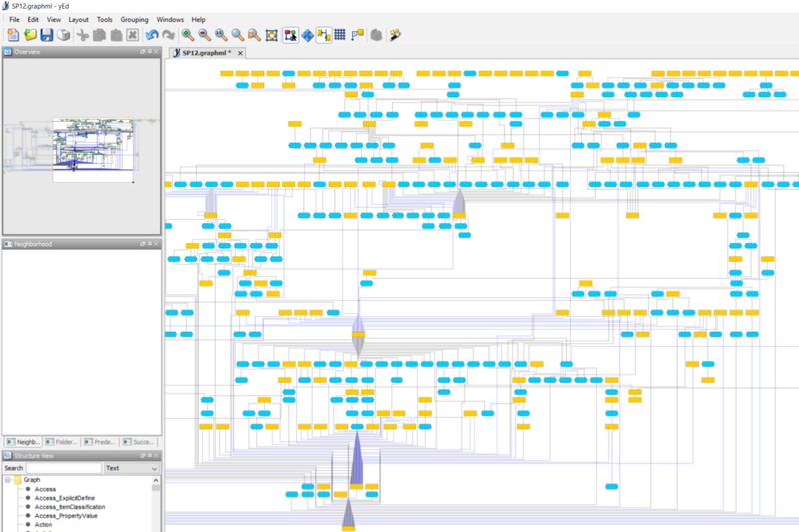Click the Zoom In magnifier icon
The width and height of the screenshot is (799, 532).
click(x=187, y=35)
